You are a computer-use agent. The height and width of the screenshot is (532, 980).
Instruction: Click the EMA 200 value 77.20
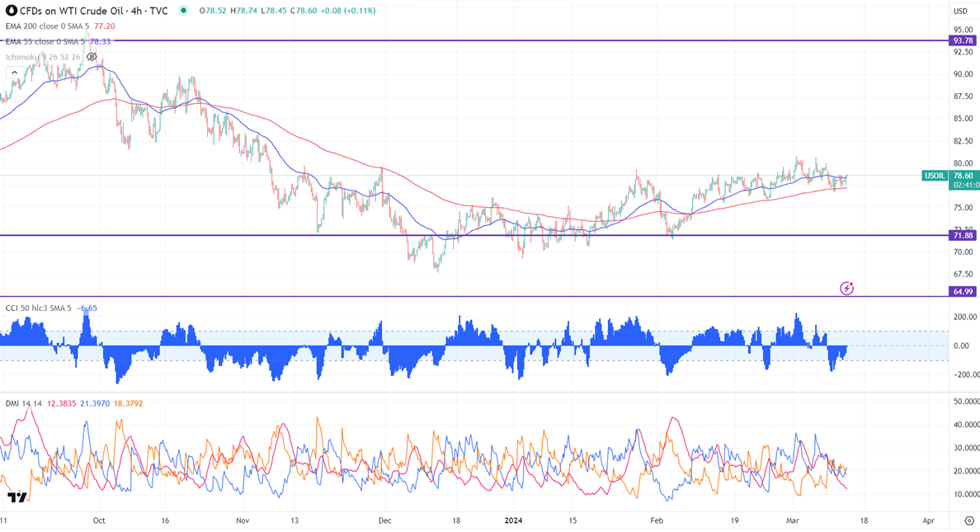pyautogui.click(x=105, y=26)
